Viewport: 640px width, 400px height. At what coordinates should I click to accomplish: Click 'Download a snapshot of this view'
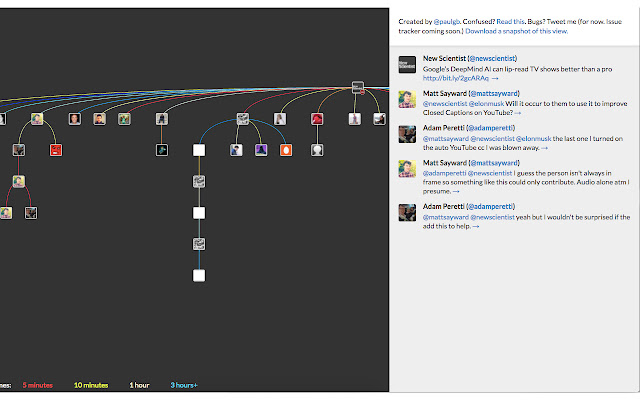click(x=516, y=31)
